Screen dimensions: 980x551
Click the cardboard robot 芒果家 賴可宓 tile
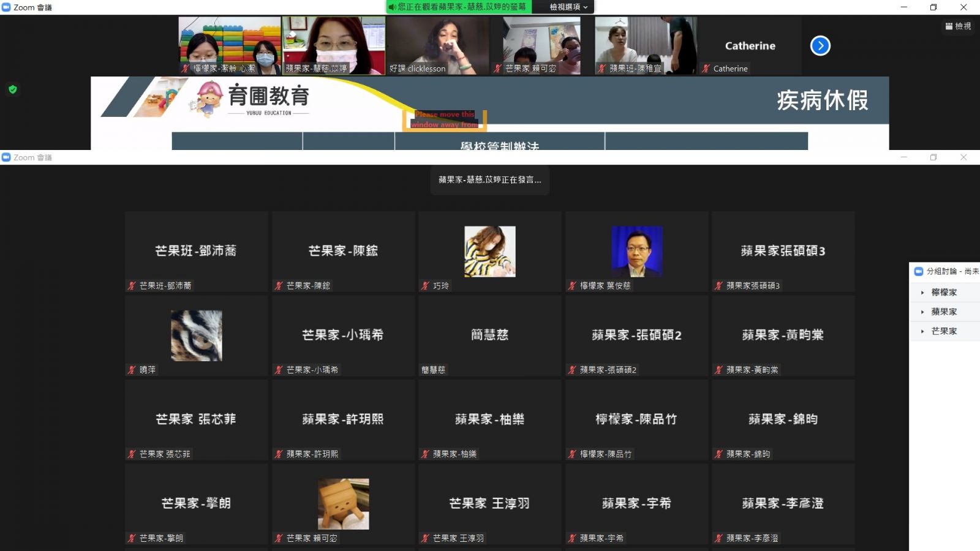(343, 504)
